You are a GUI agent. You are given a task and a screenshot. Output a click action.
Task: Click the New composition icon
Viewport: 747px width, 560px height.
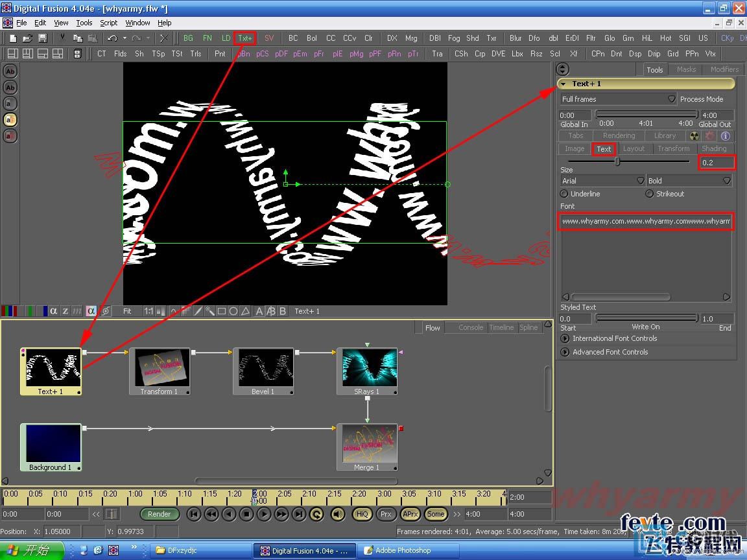tap(13, 38)
